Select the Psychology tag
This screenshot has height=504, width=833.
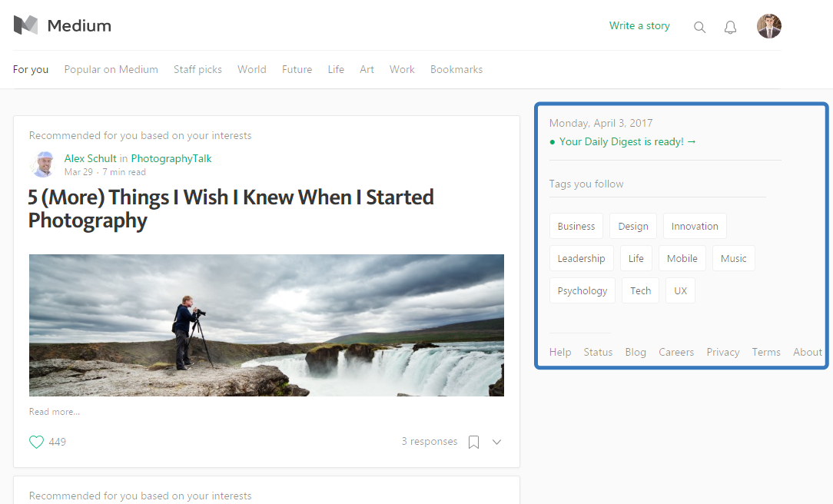pos(582,290)
